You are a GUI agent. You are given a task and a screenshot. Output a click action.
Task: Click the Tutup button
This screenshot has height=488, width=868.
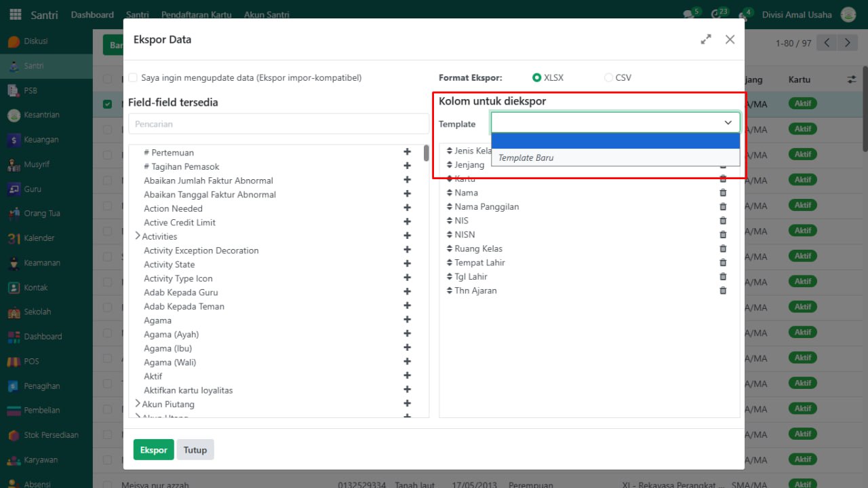click(195, 450)
